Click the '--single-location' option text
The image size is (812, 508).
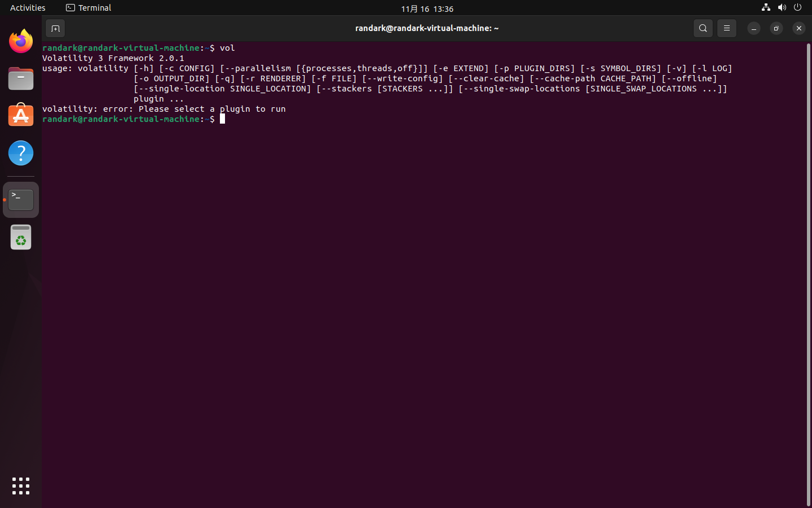(x=182, y=89)
